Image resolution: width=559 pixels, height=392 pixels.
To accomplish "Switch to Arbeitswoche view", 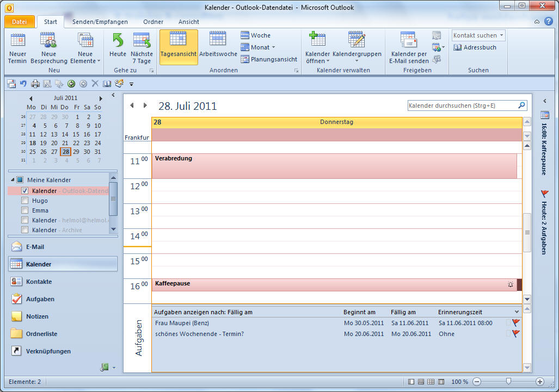I will (x=218, y=45).
